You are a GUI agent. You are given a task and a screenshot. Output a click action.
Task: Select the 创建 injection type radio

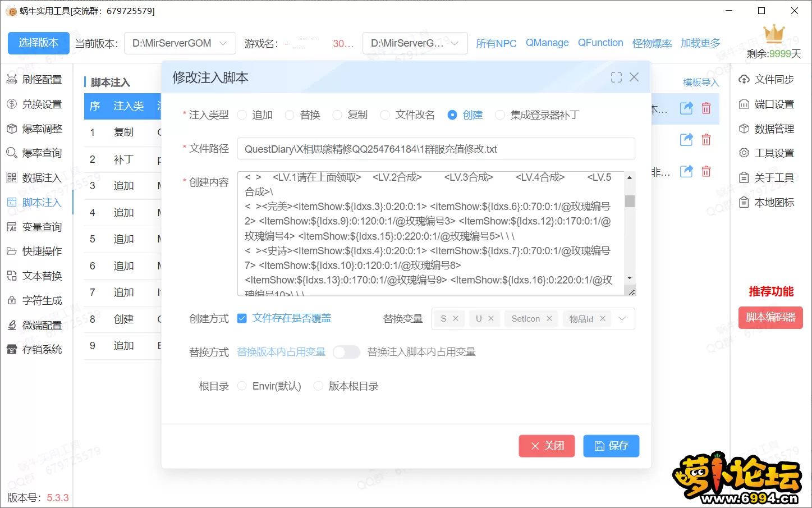click(x=452, y=115)
